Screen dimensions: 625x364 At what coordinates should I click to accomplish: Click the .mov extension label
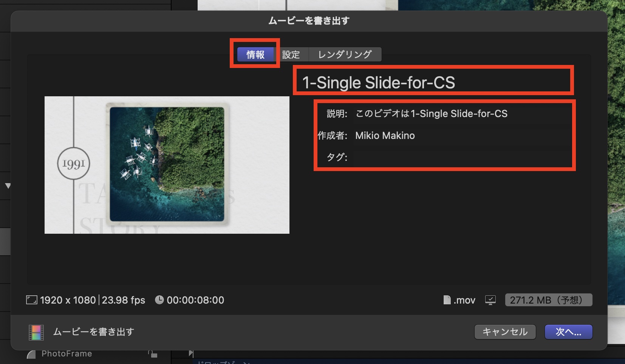coord(464,300)
